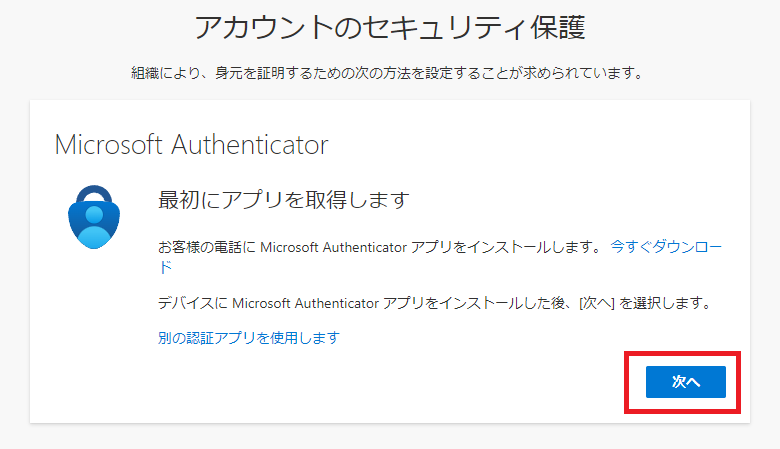Viewport: 780px width, 449px height.
Task: Select the 別の認証アプリを使用します link
Action: 249,338
